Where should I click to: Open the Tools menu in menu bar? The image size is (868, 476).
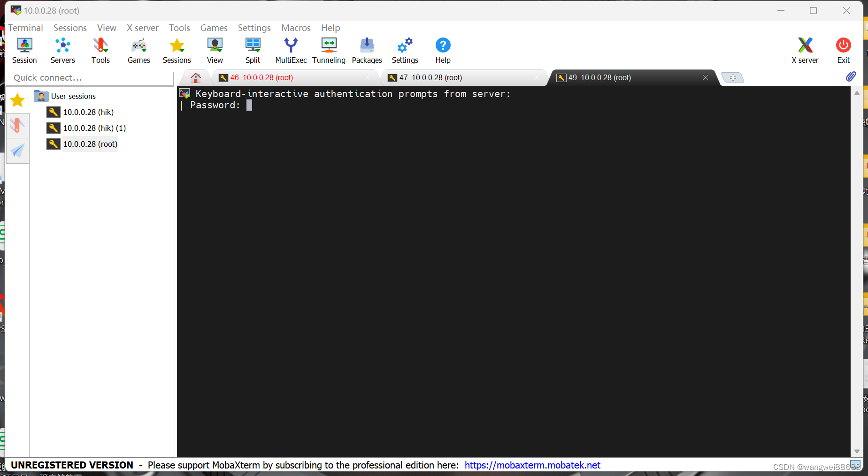point(179,28)
